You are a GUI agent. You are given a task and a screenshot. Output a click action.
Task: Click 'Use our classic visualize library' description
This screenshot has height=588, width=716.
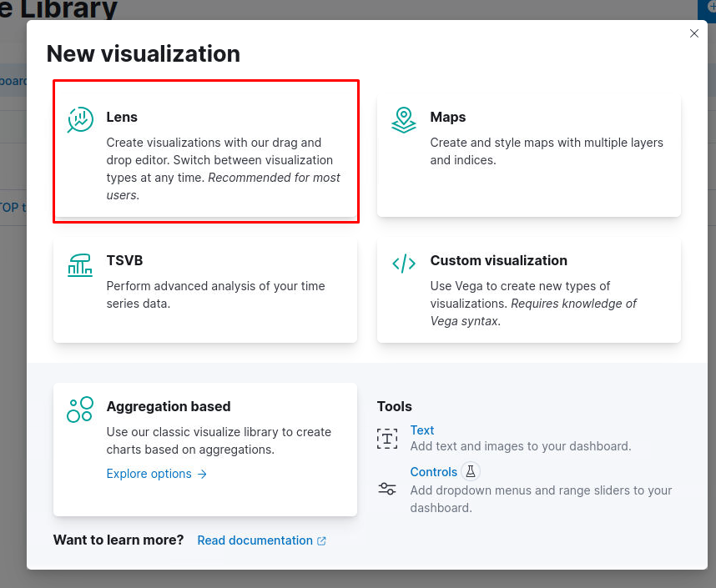tap(219, 440)
